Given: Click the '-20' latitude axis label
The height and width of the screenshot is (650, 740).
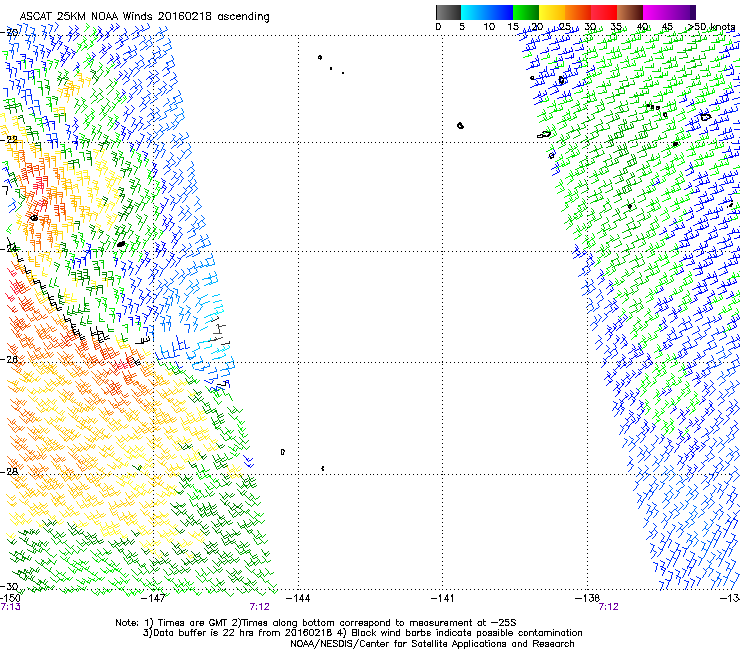Looking at the screenshot, I should click(10, 33).
